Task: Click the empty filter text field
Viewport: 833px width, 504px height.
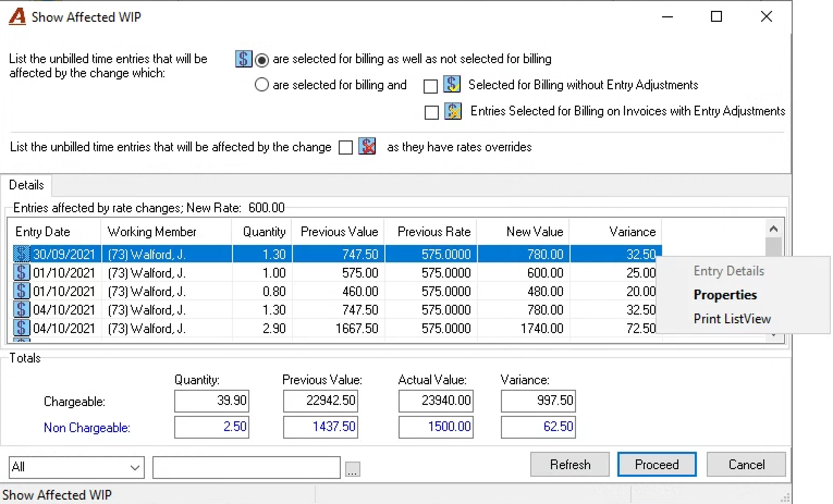Action: [x=247, y=468]
